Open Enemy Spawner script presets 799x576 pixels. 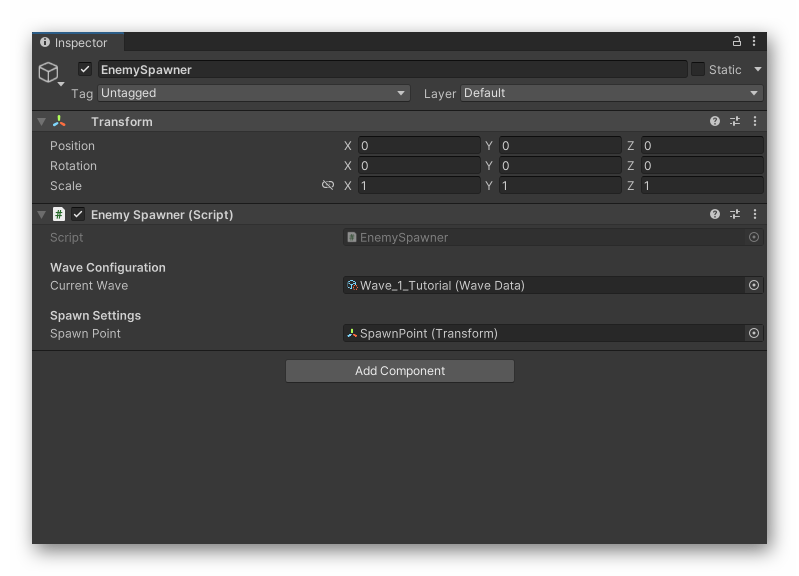735,214
